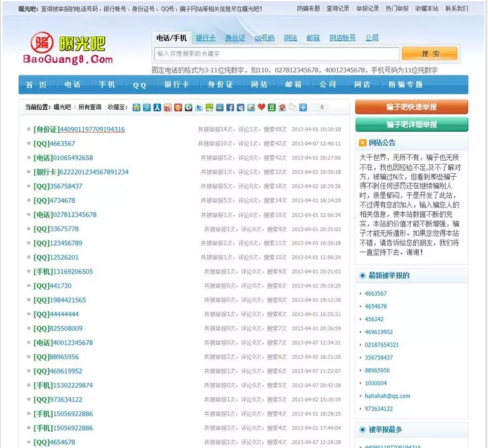The width and height of the screenshot is (488, 448).
Task: Open top-bar 举报记录 link
Action: click(x=368, y=8)
